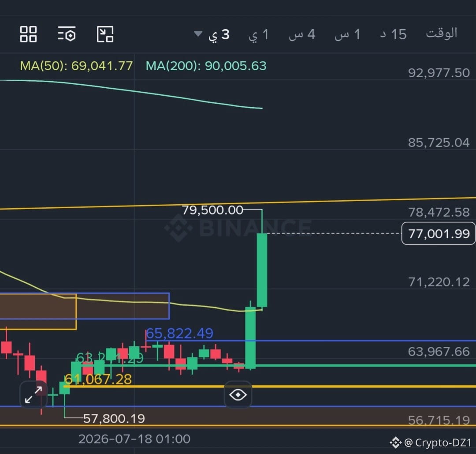Tap the 71,220.12 price axis label

point(439,282)
